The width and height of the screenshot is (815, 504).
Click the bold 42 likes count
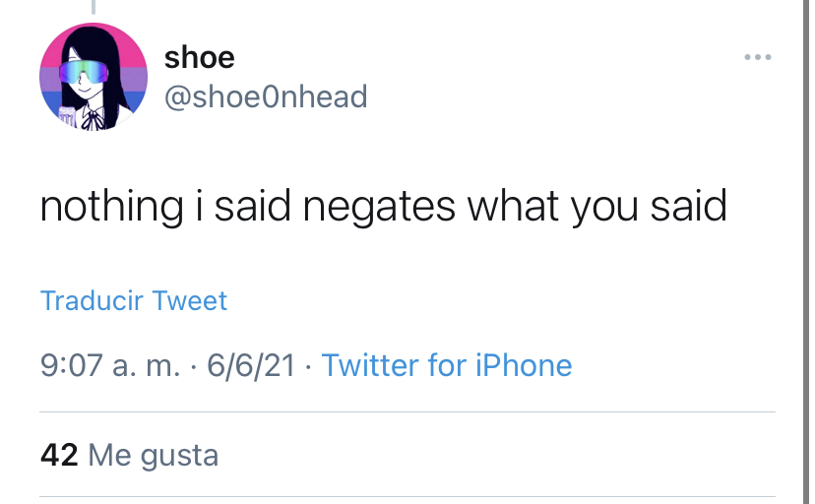[x=59, y=455]
